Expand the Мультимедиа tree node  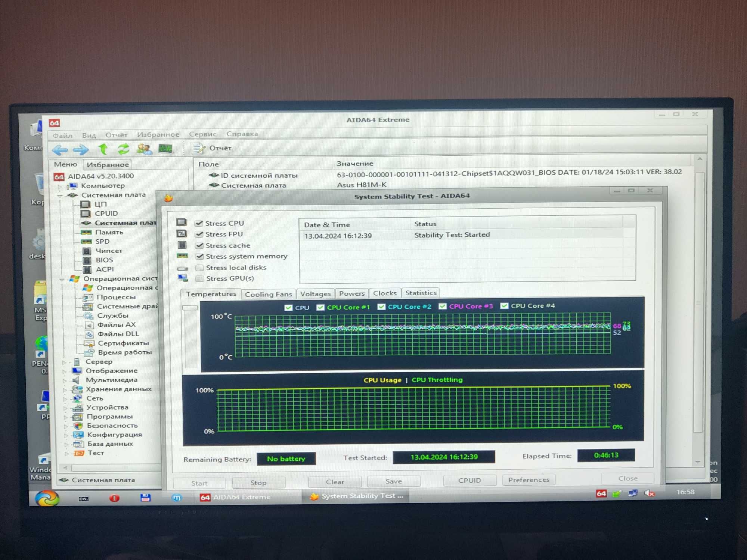pyautogui.click(x=65, y=380)
